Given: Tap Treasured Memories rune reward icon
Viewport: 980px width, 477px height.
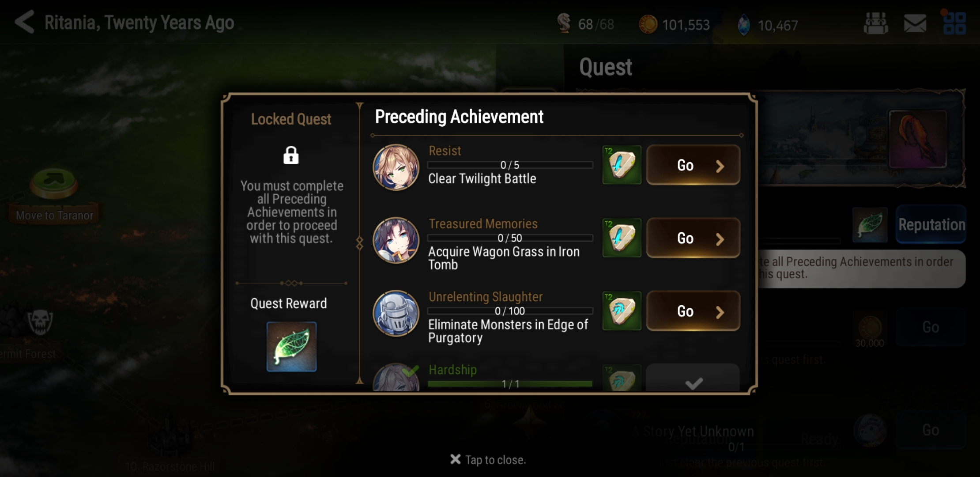Looking at the screenshot, I should (622, 238).
